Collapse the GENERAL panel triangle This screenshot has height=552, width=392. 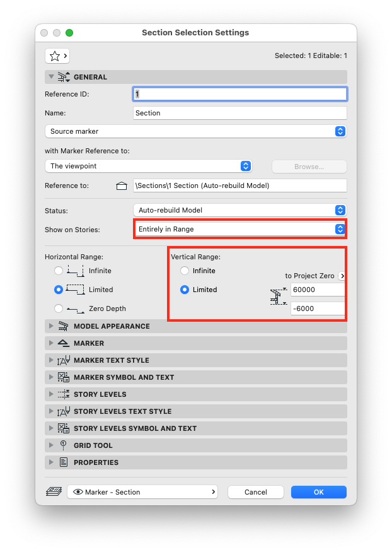click(x=51, y=77)
